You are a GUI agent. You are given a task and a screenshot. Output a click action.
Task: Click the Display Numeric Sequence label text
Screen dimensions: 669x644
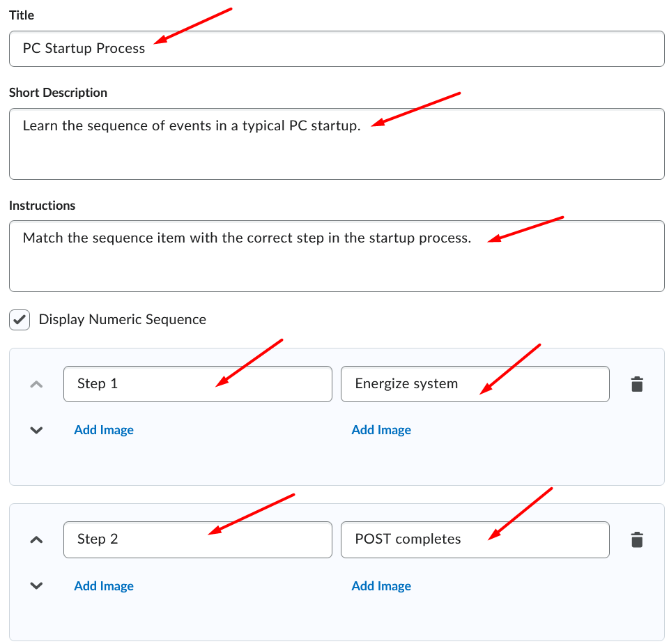(x=123, y=320)
